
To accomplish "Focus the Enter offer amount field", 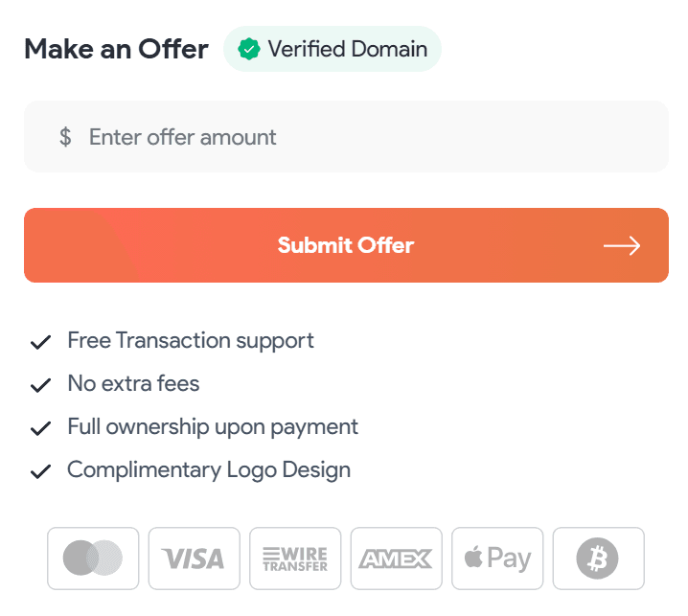I will pyautogui.click(x=364, y=137).
